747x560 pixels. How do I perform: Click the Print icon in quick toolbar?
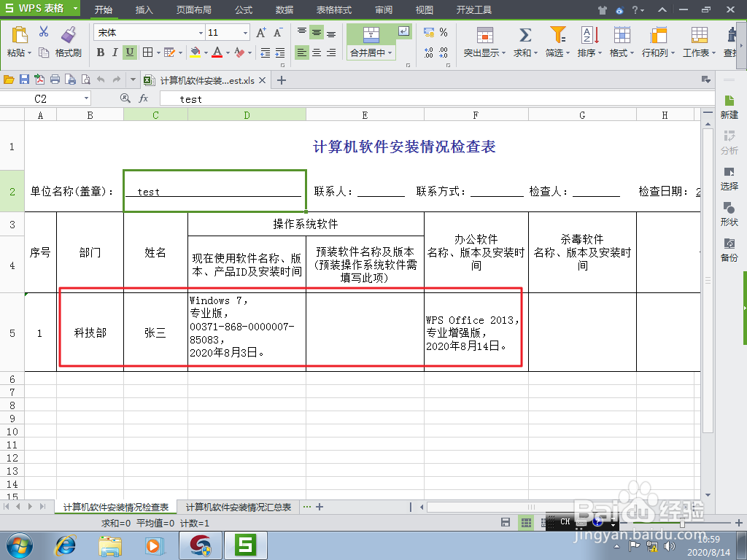click(55, 79)
